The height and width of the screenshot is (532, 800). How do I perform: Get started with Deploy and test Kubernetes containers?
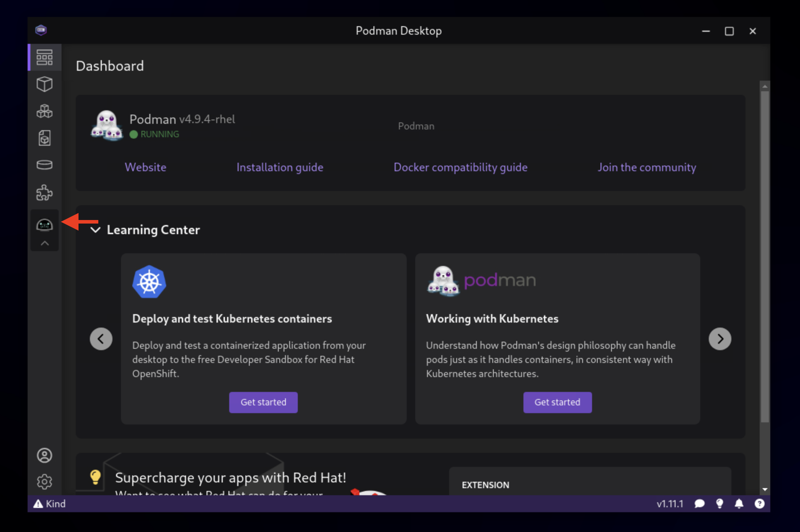[x=263, y=402]
